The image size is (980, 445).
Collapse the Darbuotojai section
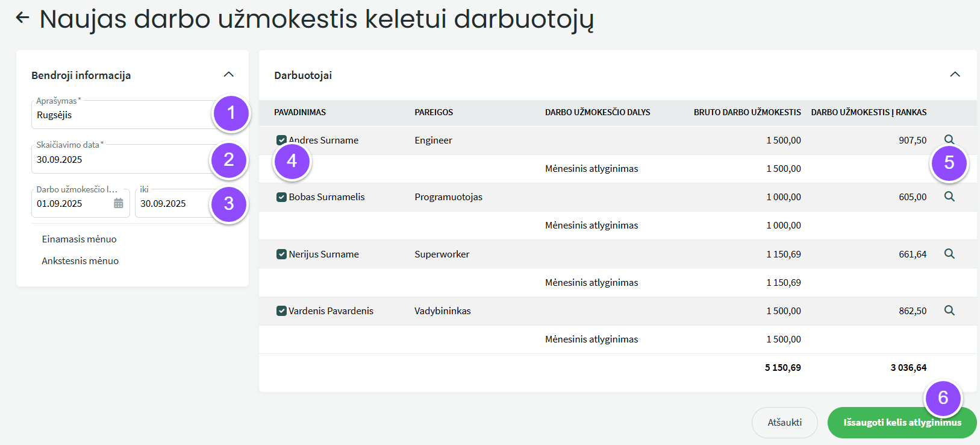955,75
